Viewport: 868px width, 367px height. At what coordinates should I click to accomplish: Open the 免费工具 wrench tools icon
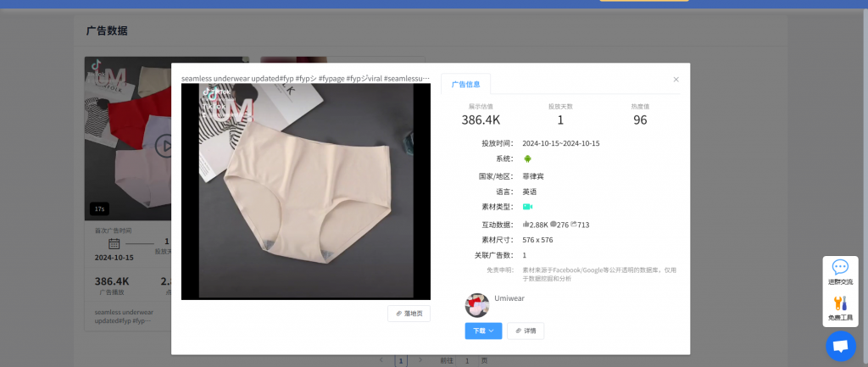tap(840, 303)
